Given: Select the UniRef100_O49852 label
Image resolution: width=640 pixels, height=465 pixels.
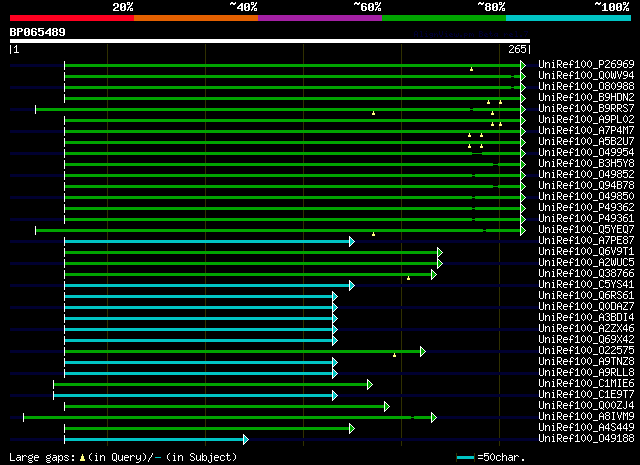Looking at the screenshot, I should tap(586, 174).
